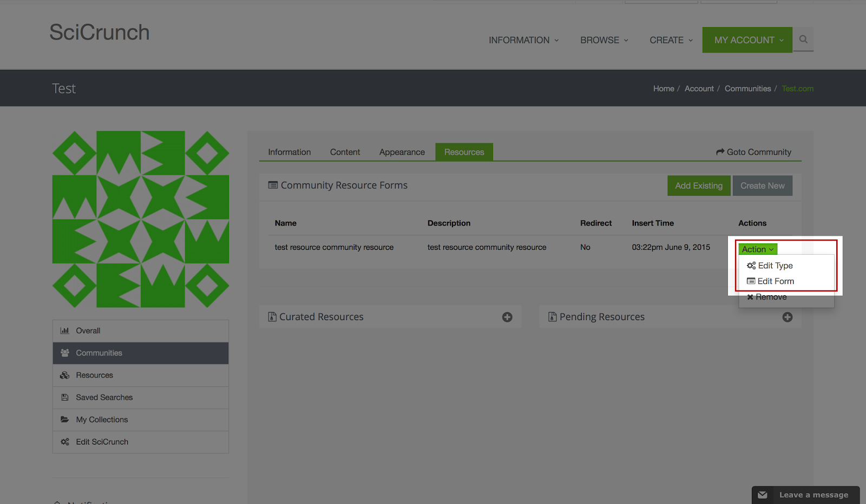Expand the Create navigation menu
Image resolution: width=866 pixels, height=504 pixels.
coord(671,40)
